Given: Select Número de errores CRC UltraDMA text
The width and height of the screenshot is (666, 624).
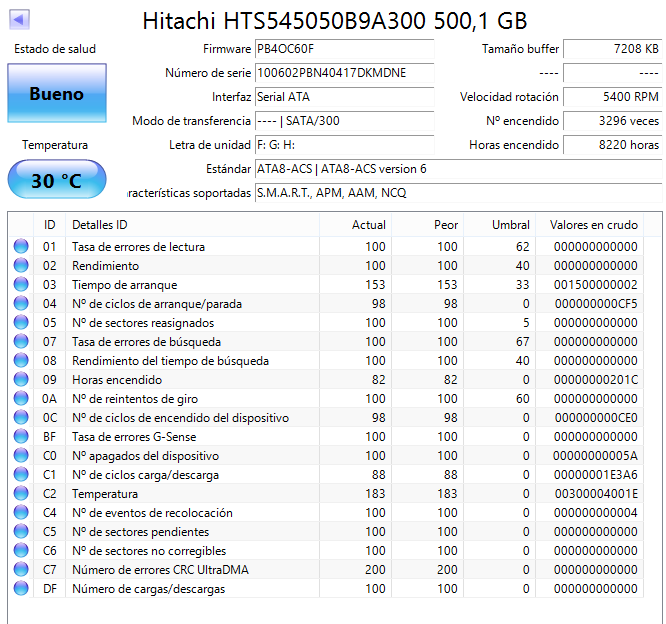Looking at the screenshot, I should pyautogui.click(x=160, y=570).
